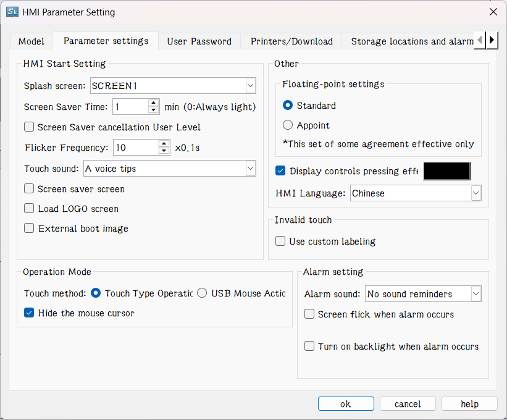Click the Screen Saver Time input field

130,107
